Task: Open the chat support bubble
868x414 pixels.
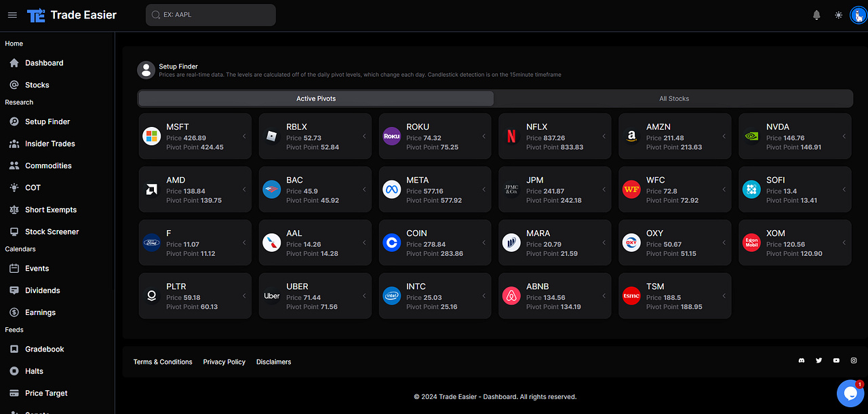Action: (850, 392)
